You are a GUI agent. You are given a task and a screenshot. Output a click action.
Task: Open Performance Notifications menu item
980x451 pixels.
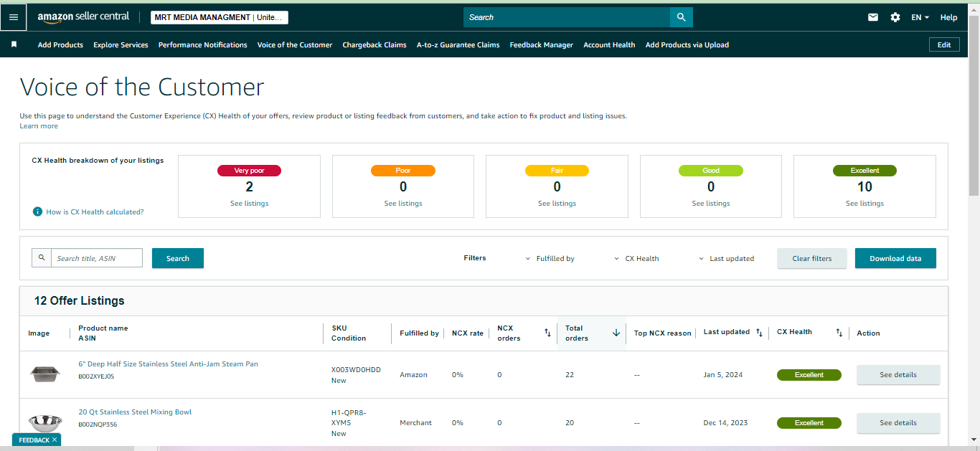tap(203, 44)
